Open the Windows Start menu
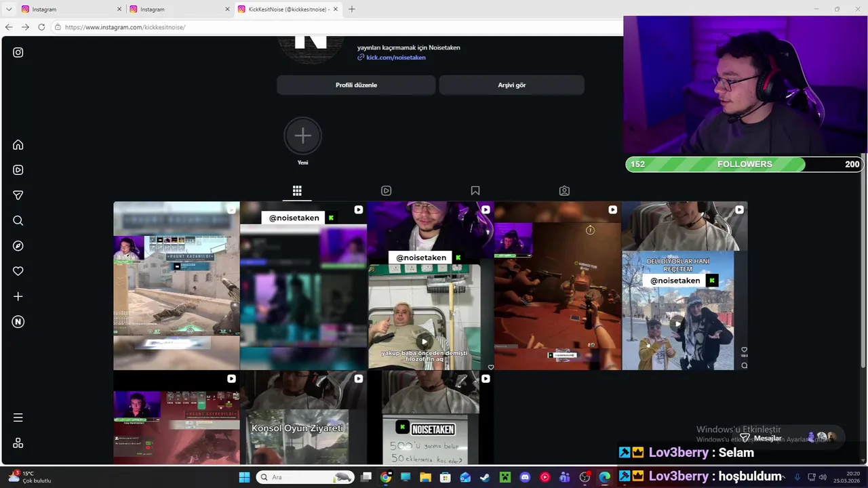868x488 pixels. [x=244, y=477]
